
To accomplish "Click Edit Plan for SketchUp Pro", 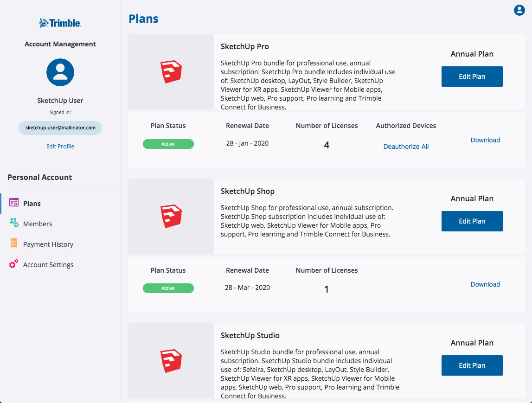I will (x=472, y=77).
